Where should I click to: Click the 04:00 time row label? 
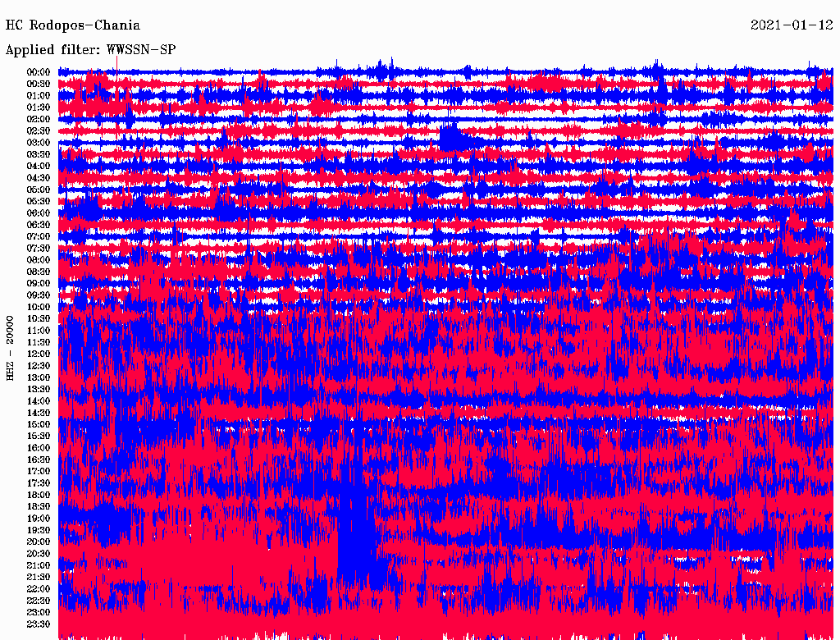[x=39, y=167]
